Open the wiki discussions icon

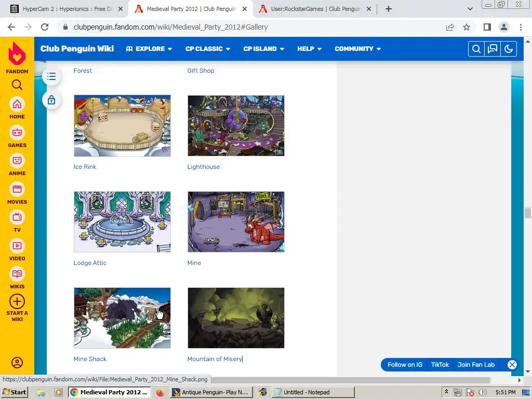(x=493, y=49)
